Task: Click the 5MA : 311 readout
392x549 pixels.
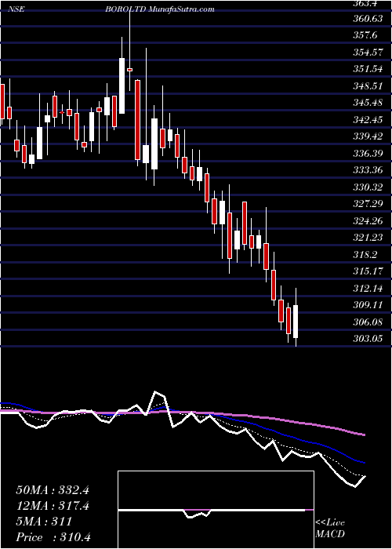Action: pyautogui.click(x=44, y=522)
